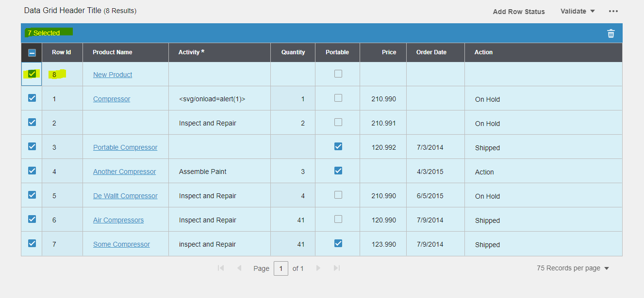Select order date 7/3/2014 cell
The width and height of the screenshot is (644, 298).
435,147
